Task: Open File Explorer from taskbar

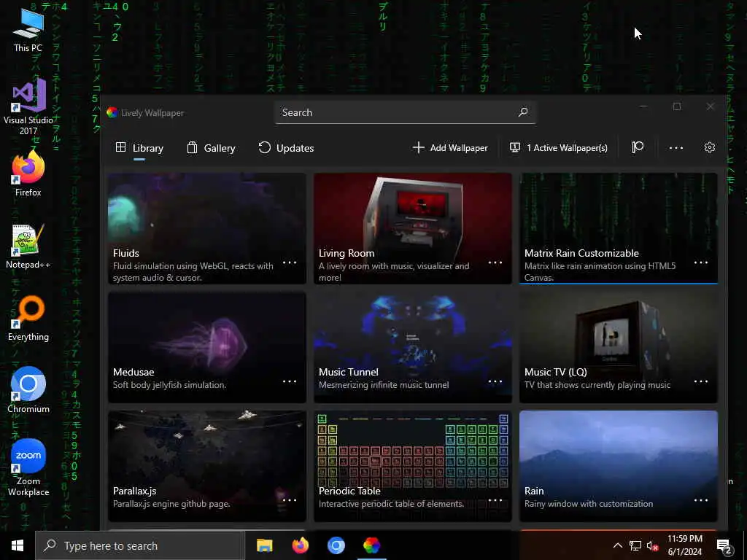Action: 264,545
